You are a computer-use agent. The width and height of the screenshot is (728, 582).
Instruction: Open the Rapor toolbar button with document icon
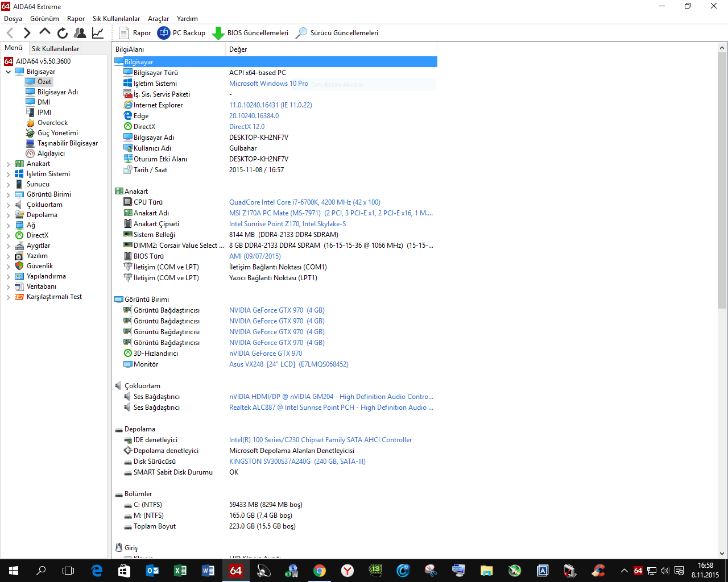pyautogui.click(x=135, y=33)
